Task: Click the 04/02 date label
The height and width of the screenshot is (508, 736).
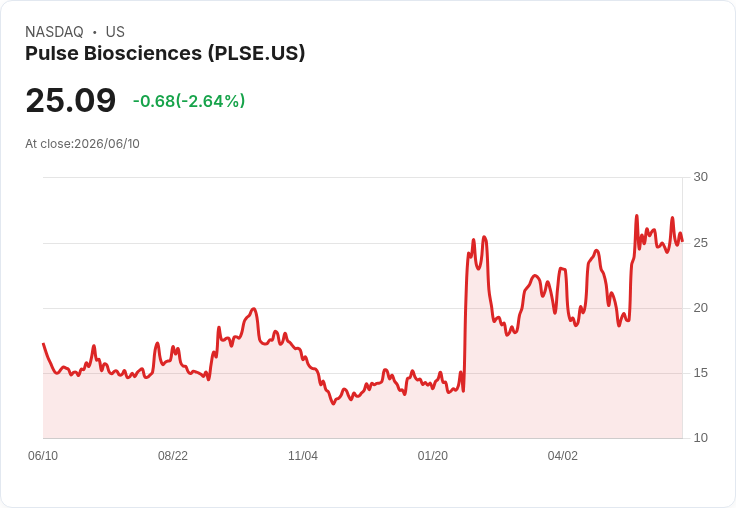Action: pos(563,456)
